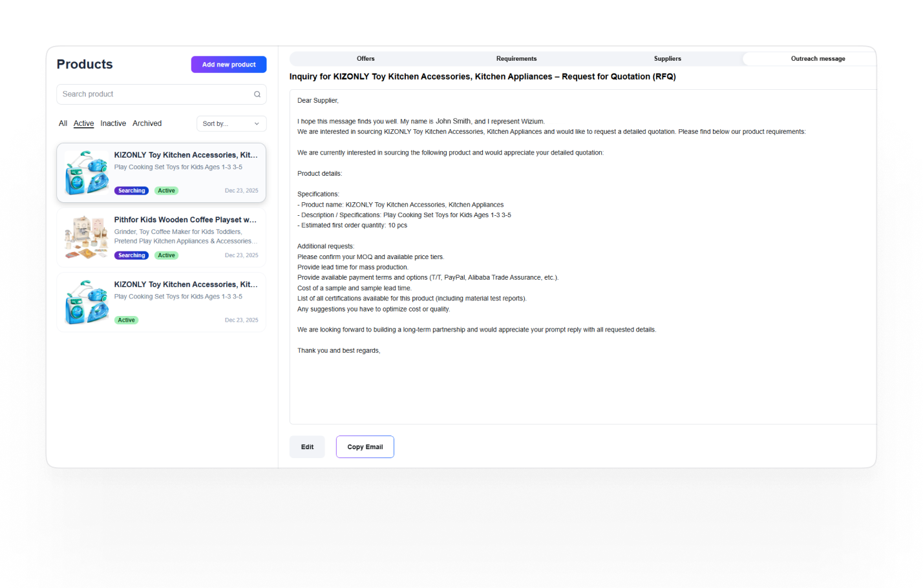Viewport: 923px width, 588px height.
Task: Click the Additional requests heading line
Action: [x=326, y=246]
